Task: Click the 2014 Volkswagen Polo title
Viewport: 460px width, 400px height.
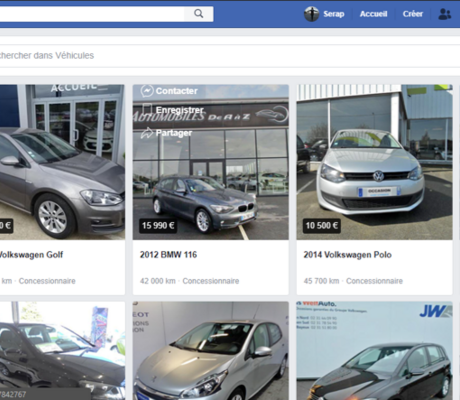Action: (347, 255)
